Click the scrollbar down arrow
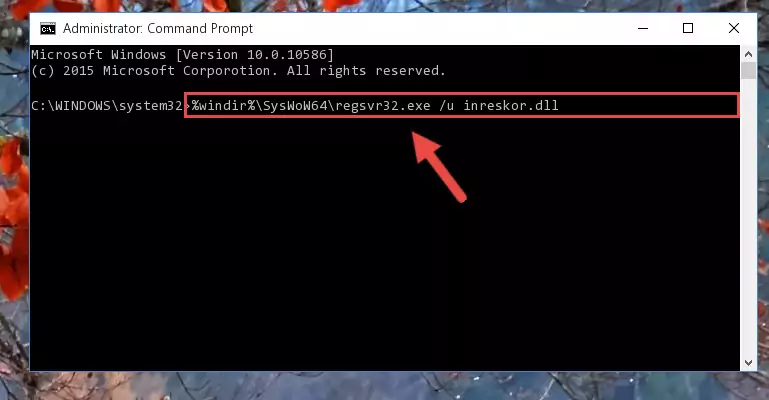The width and height of the screenshot is (769, 400). pos(748,363)
